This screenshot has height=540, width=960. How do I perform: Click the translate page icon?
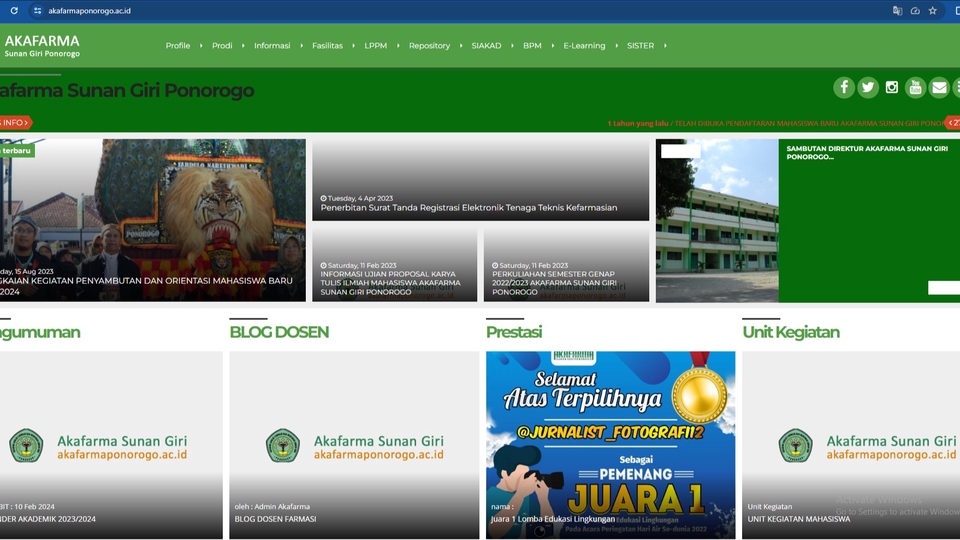[897, 10]
